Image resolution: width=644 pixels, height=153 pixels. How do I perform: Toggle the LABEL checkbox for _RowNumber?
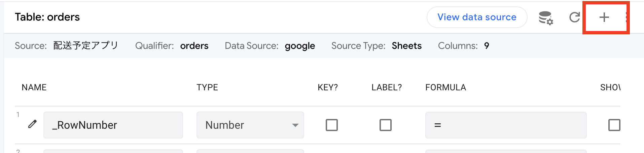(x=385, y=125)
